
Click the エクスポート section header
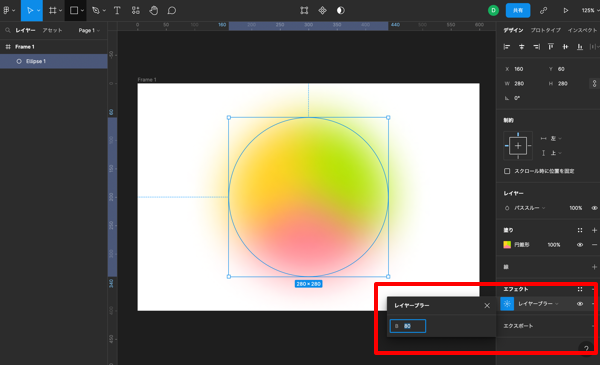tap(518, 326)
